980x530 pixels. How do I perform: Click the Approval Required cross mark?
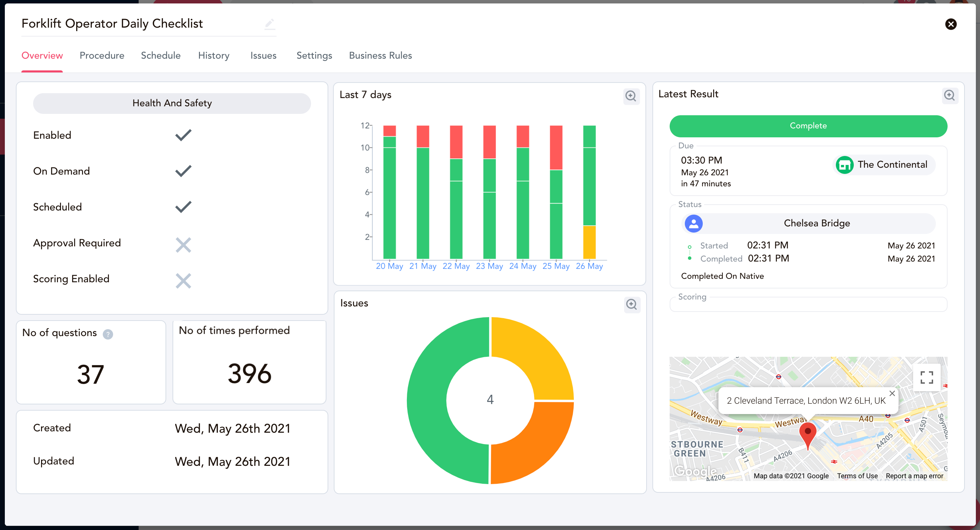point(183,245)
